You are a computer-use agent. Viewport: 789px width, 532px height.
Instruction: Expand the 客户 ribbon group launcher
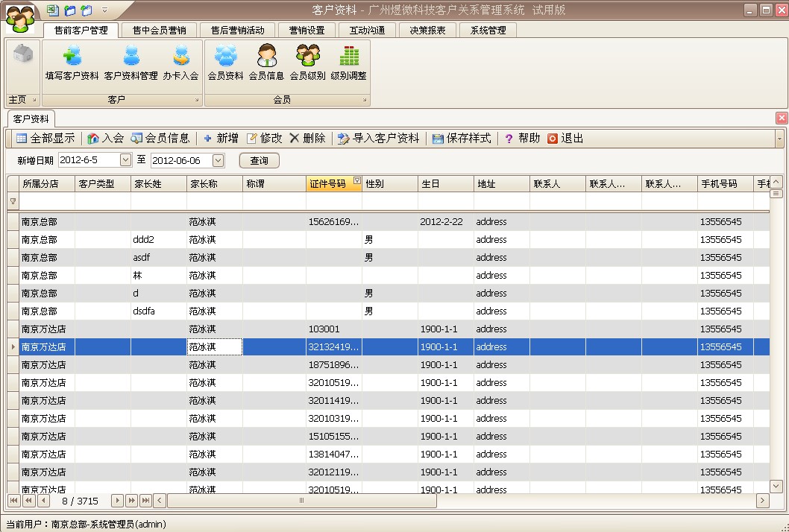(x=197, y=100)
